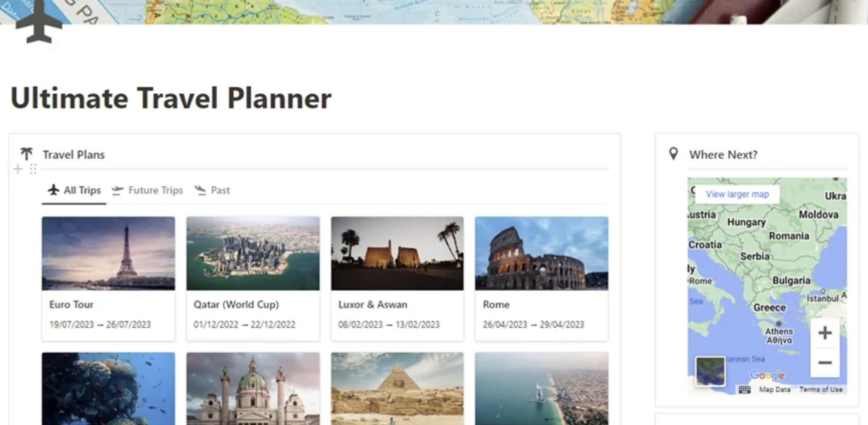The image size is (868, 425).
Task: Click the landing plane icon beside Past
Action: pyautogui.click(x=200, y=191)
